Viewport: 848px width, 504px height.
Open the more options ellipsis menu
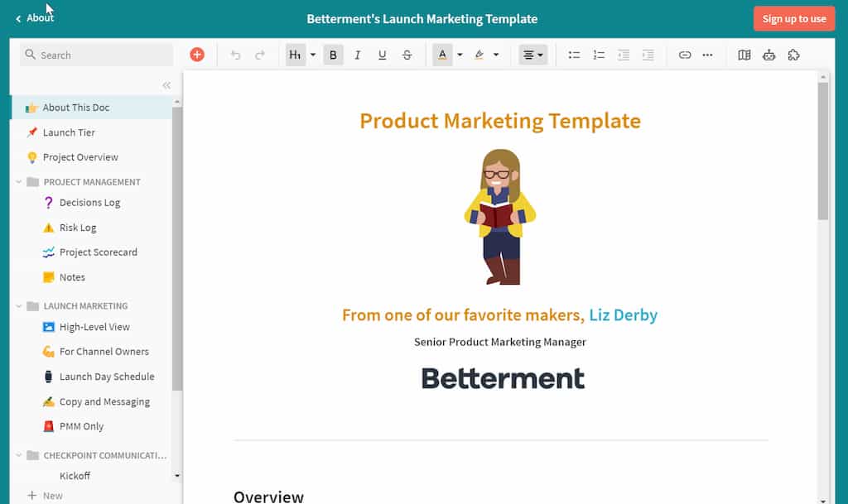707,55
